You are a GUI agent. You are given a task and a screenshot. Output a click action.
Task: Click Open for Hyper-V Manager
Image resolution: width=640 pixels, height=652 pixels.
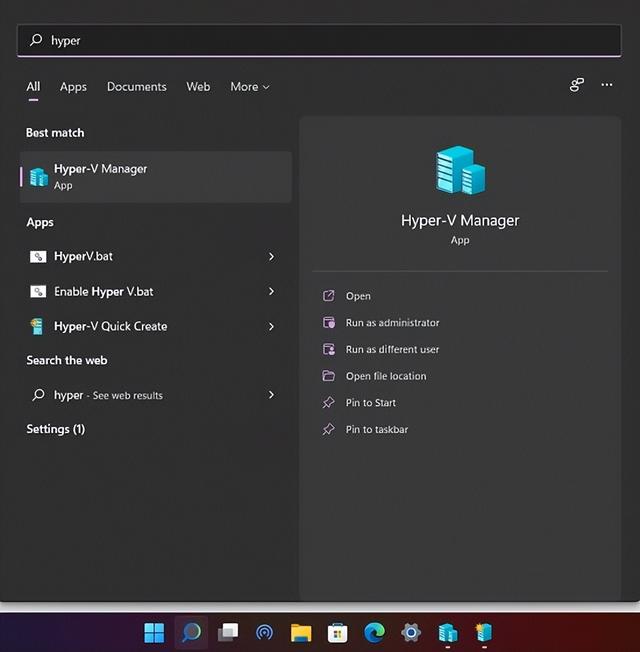point(358,296)
